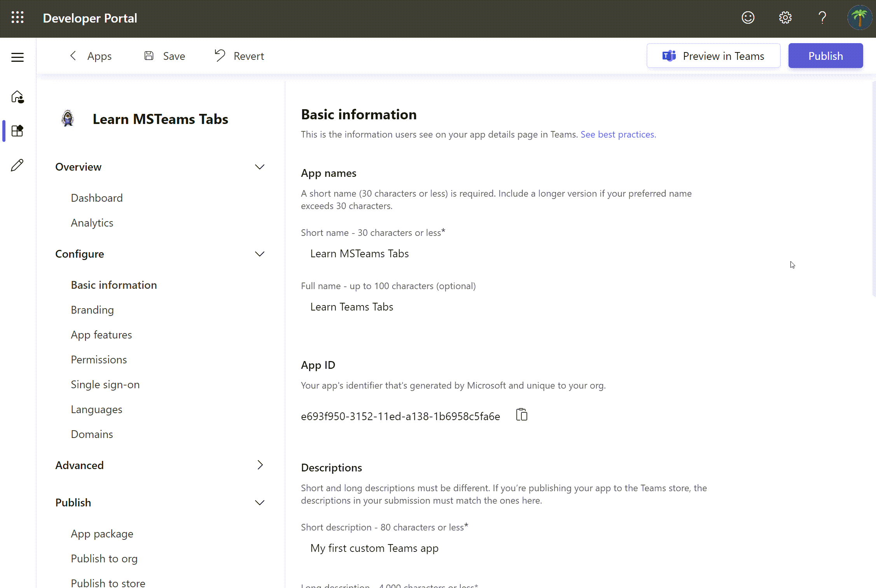Image resolution: width=876 pixels, height=588 pixels.
Task: Open Publish to org page
Action: click(x=104, y=558)
